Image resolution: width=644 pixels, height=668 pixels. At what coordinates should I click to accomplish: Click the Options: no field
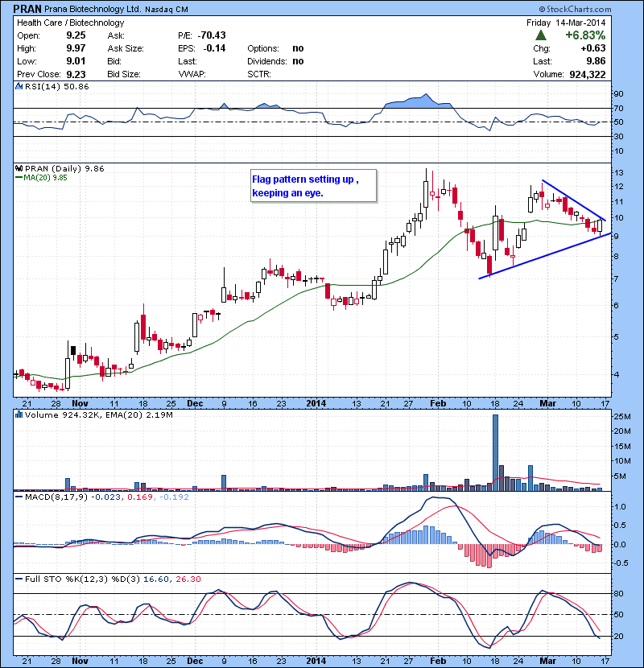275,48
